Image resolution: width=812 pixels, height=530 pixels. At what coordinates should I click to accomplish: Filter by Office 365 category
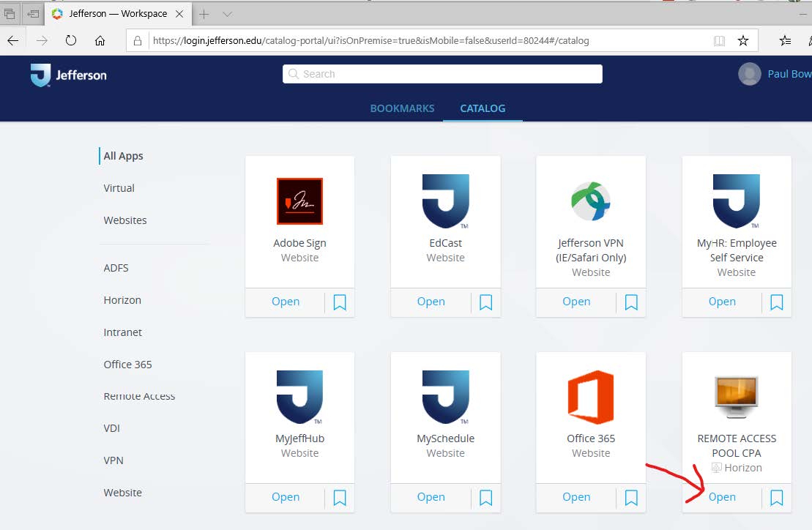coord(128,364)
